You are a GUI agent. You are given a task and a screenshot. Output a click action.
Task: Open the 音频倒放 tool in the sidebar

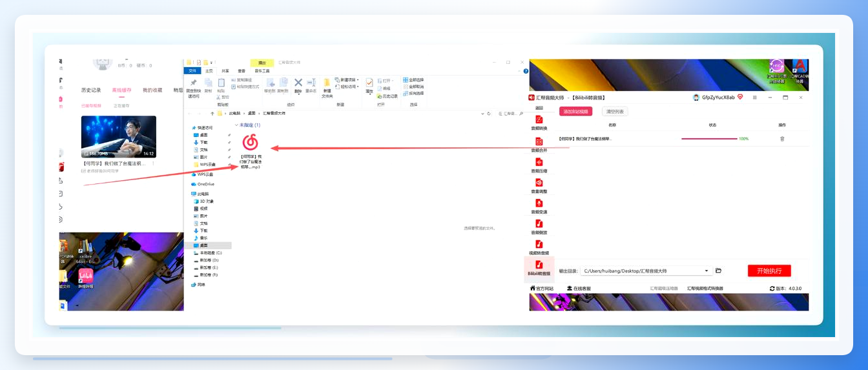coord(539,227)
